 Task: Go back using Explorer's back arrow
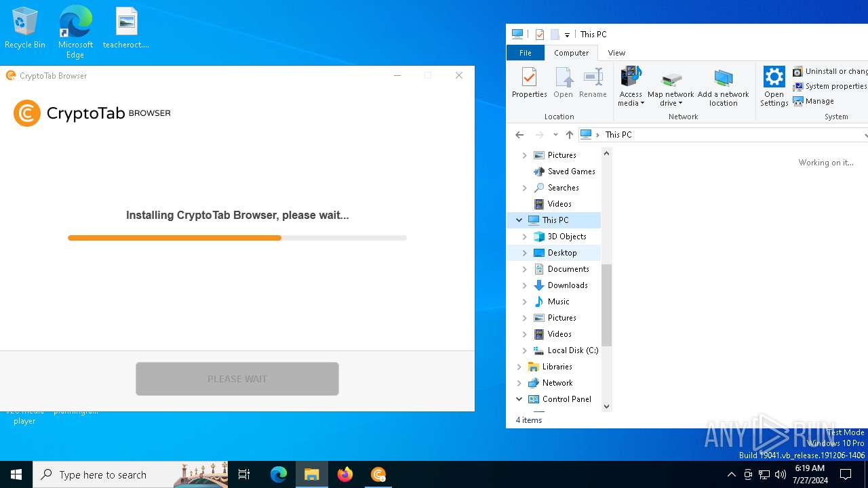coord(519,135)
